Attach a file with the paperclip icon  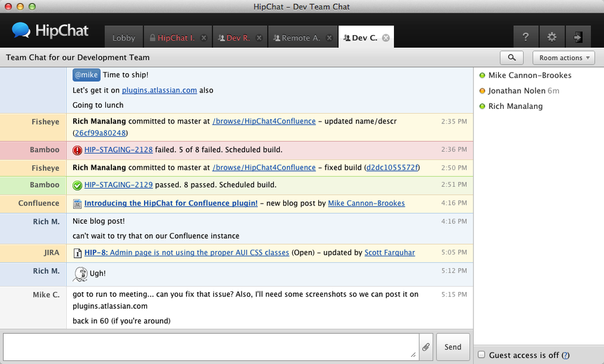pos(425,346)
